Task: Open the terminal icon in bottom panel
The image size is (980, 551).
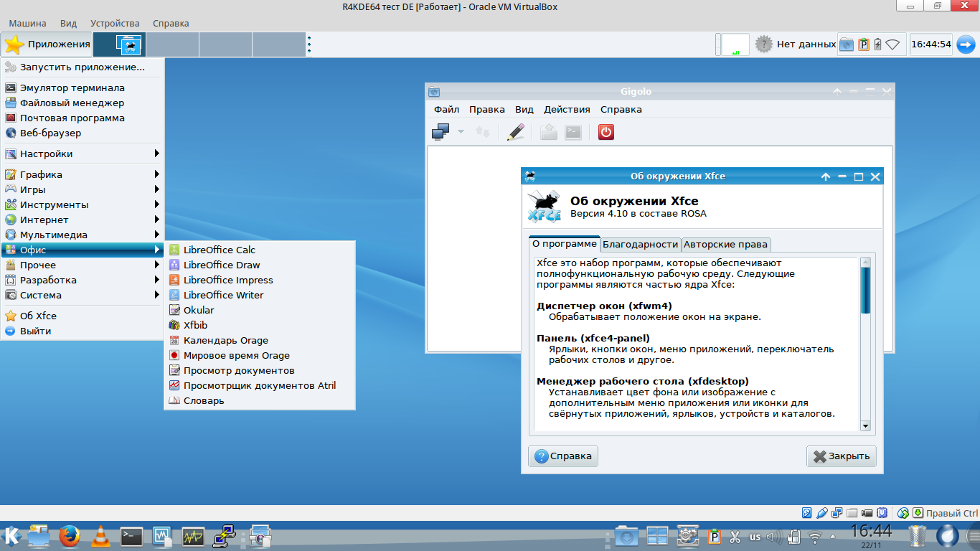Action: [132, 536]
